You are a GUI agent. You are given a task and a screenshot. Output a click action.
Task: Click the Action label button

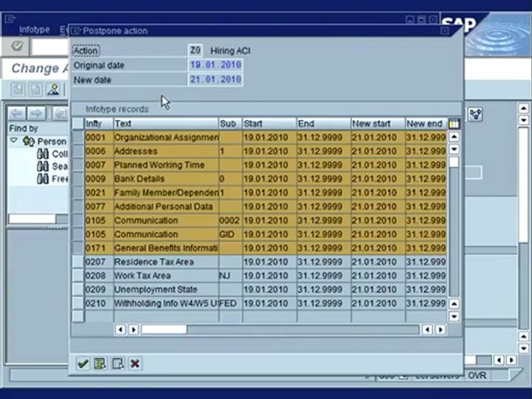(86, 51)
